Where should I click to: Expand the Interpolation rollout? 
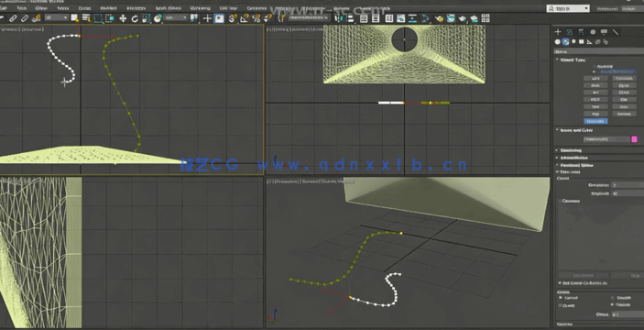coord(573,158)
